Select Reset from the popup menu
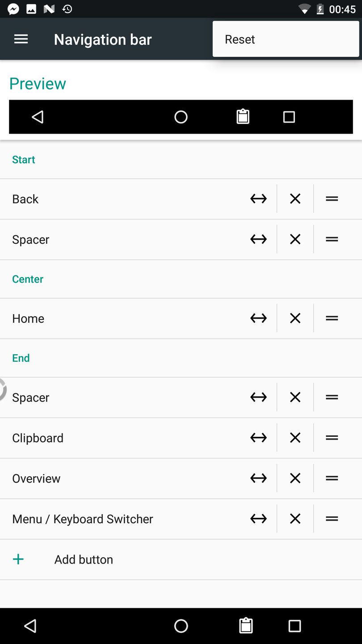This screenshot has width=362, height=644. tap(240, 39)
